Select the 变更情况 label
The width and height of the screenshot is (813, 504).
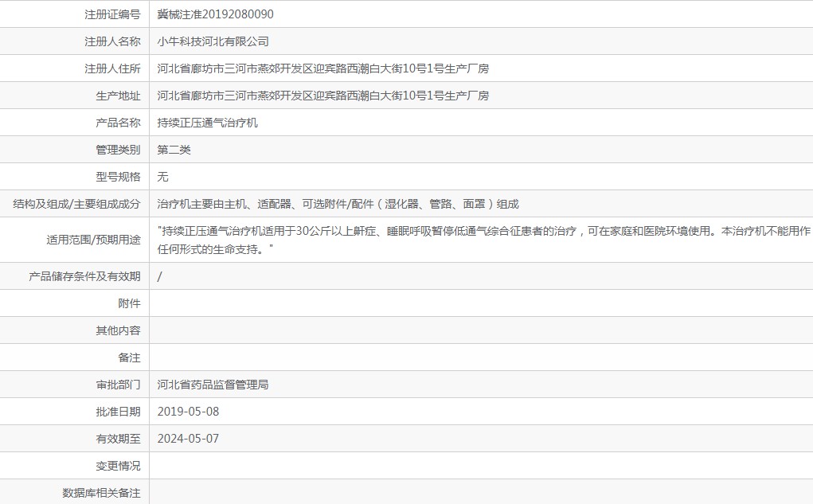pos(118,466)
